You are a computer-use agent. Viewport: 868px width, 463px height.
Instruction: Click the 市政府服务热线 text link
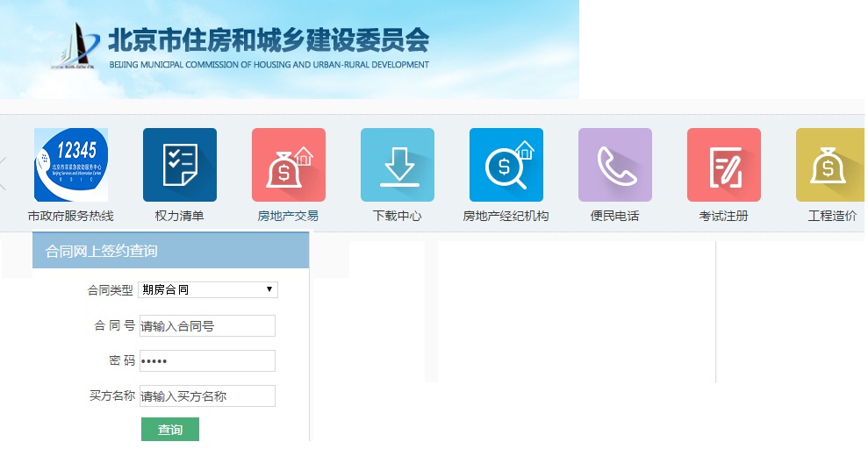71,216
